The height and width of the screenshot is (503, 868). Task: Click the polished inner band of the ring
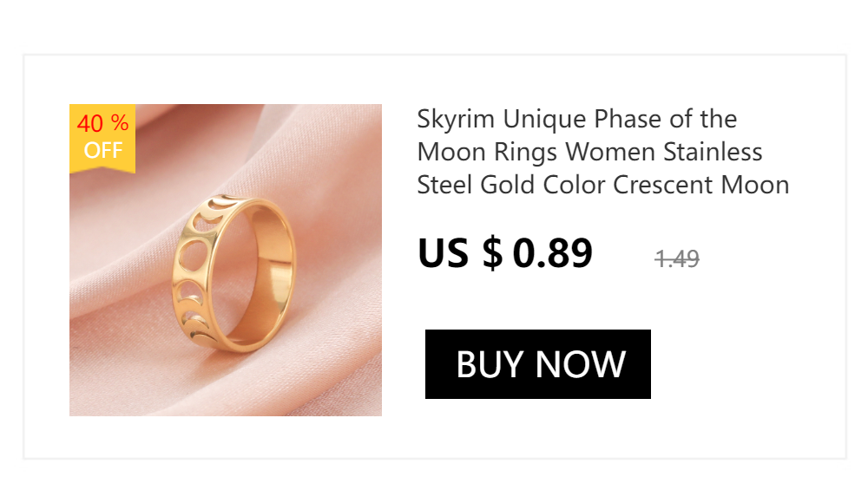point(270,277)
